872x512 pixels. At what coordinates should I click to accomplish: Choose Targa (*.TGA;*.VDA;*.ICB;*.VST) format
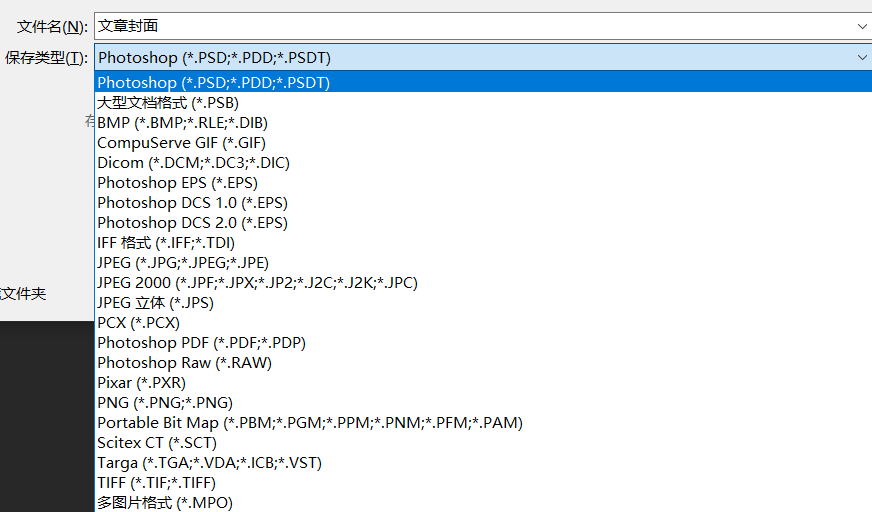pyautogui.click(x=483, y=463)
